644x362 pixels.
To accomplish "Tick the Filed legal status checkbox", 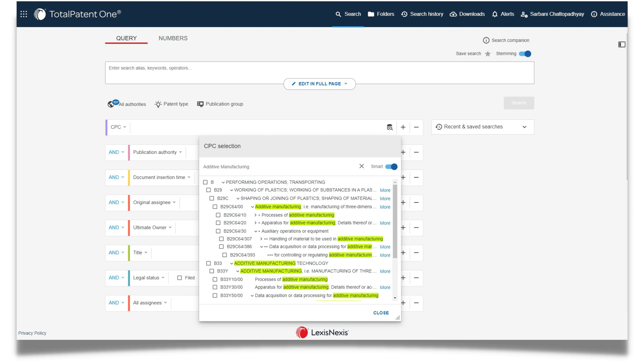I will pyautogui.click(x=180, y=278).
